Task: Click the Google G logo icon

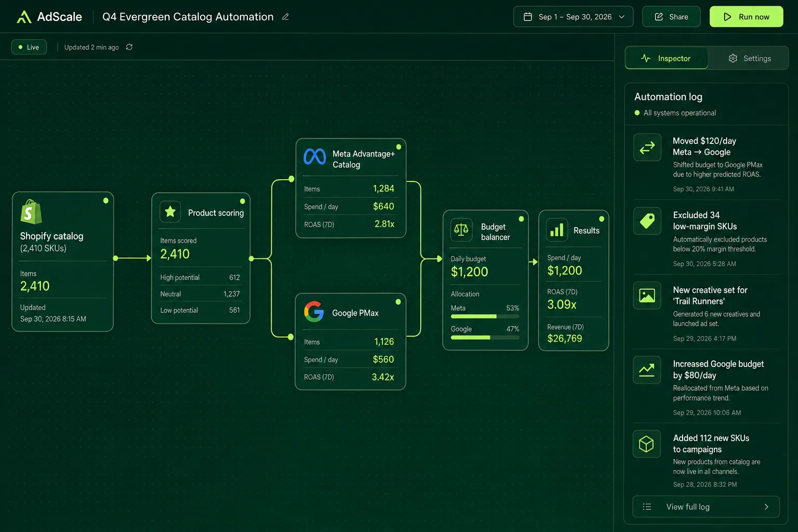Action: click(314, 312)
